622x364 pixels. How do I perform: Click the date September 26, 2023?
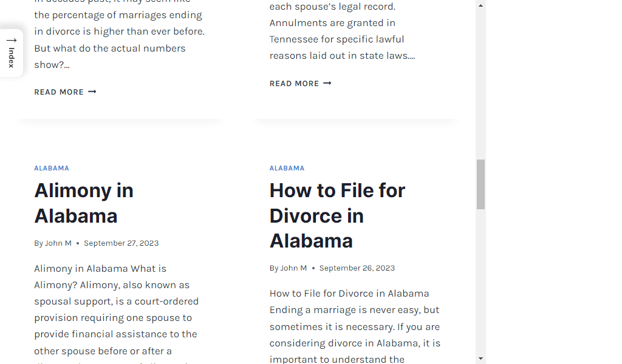(x=357, y=268)
